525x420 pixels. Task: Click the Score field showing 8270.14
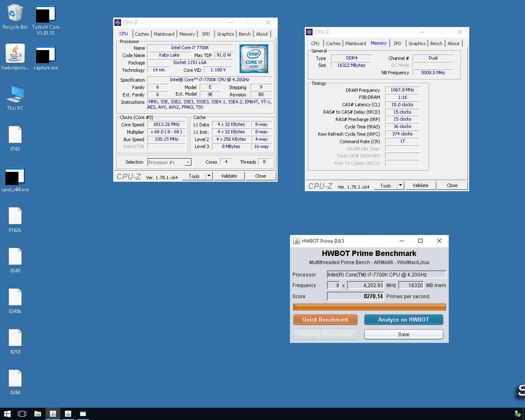(x=355, y=296)
